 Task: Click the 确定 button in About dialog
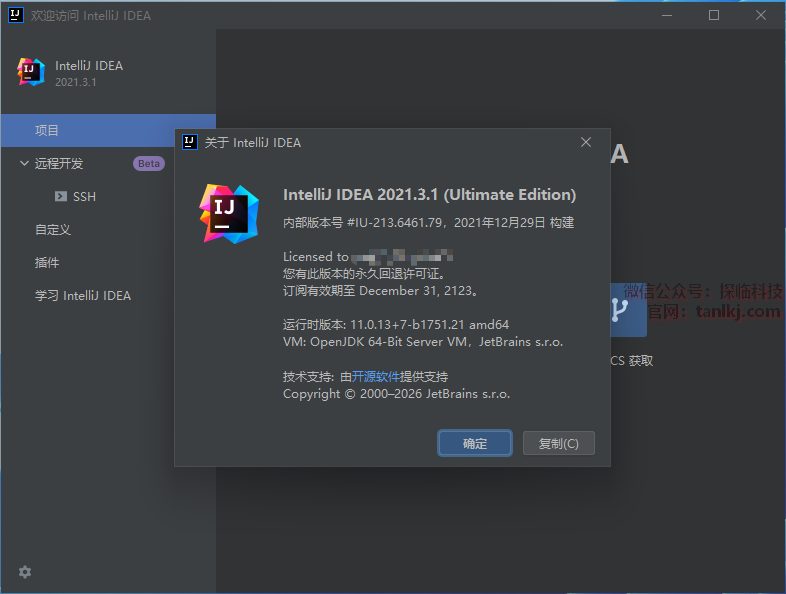(475, 443)
